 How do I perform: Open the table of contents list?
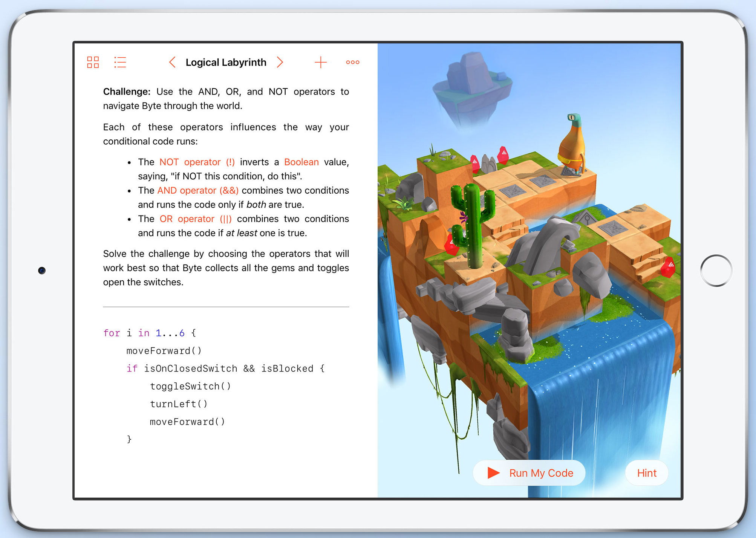120,62
